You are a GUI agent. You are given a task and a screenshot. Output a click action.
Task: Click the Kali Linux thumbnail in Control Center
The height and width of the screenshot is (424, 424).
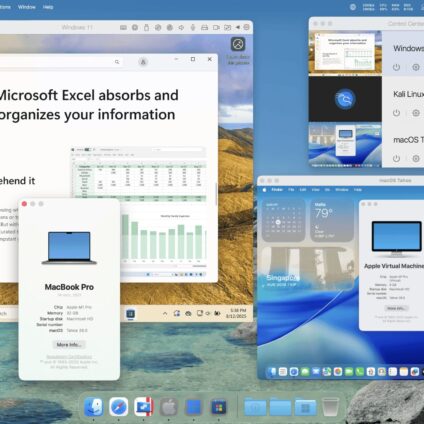coord(345,99)
